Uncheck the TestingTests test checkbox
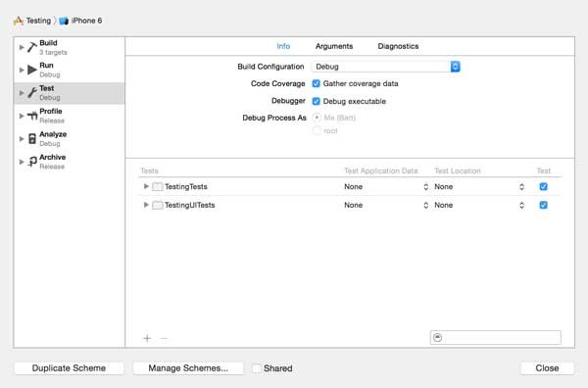The image size is (588, 388). [x=543, y=186]
